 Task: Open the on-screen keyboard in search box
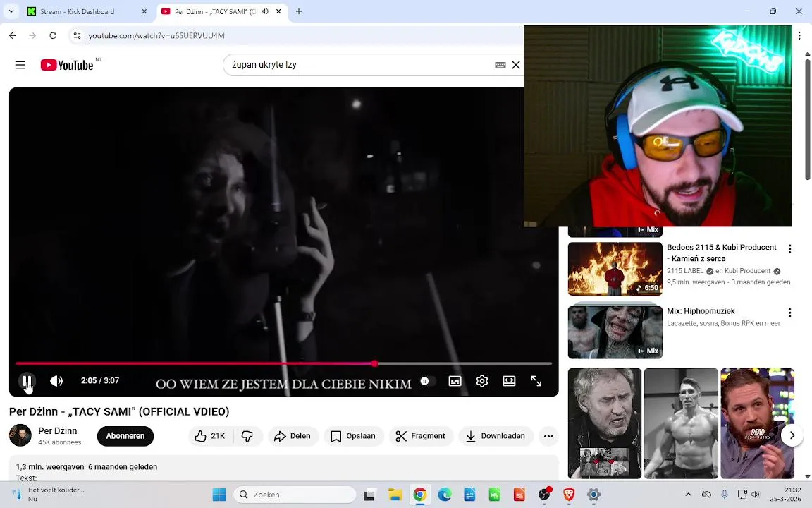[x=500, y=65]
